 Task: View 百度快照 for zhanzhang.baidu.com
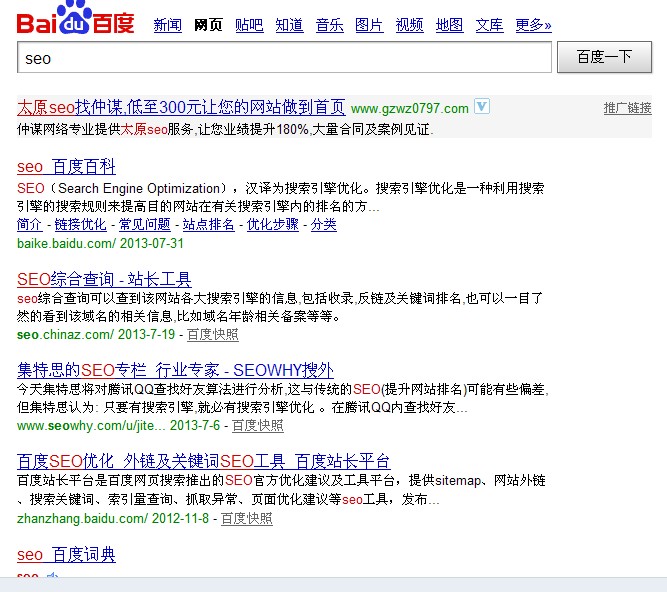[x=247, y=518]
